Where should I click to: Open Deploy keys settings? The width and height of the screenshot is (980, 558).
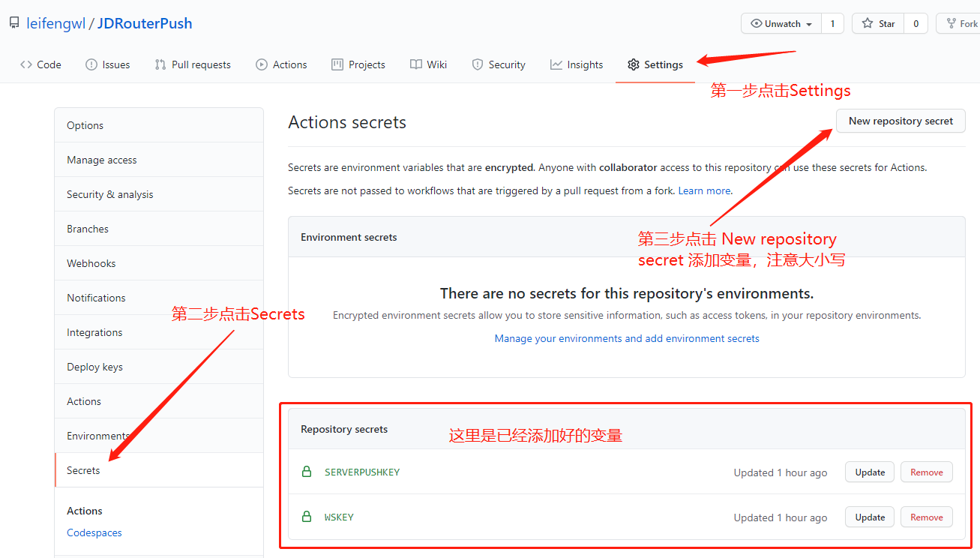[159, 367]
